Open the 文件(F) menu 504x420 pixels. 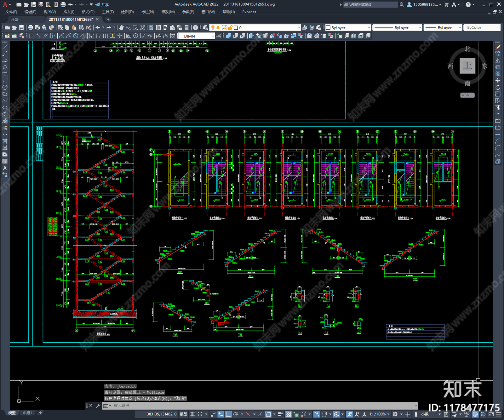coord(11,12)
